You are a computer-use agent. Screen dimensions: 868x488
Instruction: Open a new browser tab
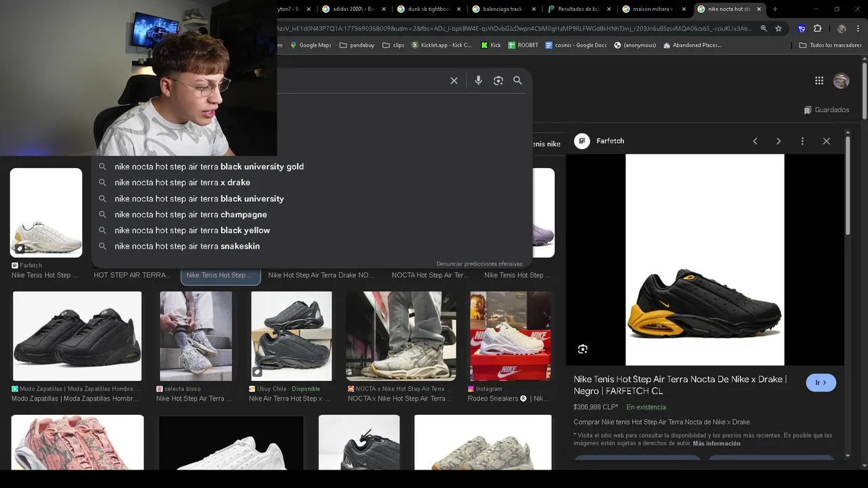click(x=775, y=9)
